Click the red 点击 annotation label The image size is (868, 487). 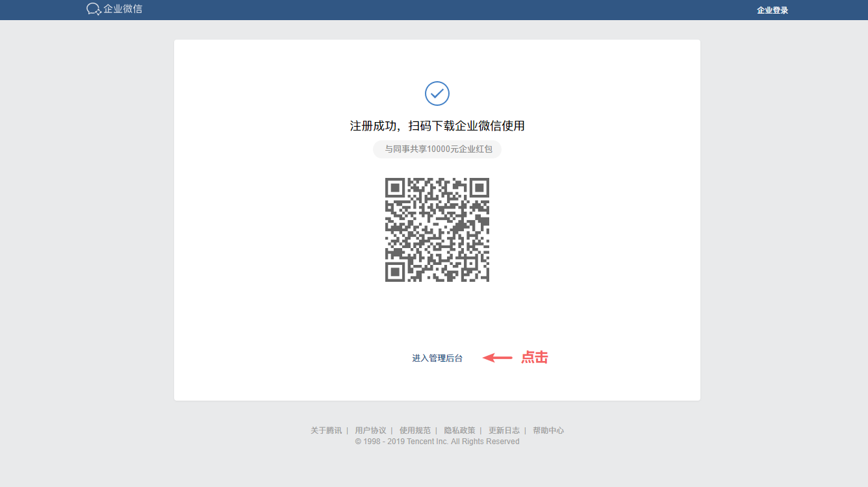coord(535,357)
